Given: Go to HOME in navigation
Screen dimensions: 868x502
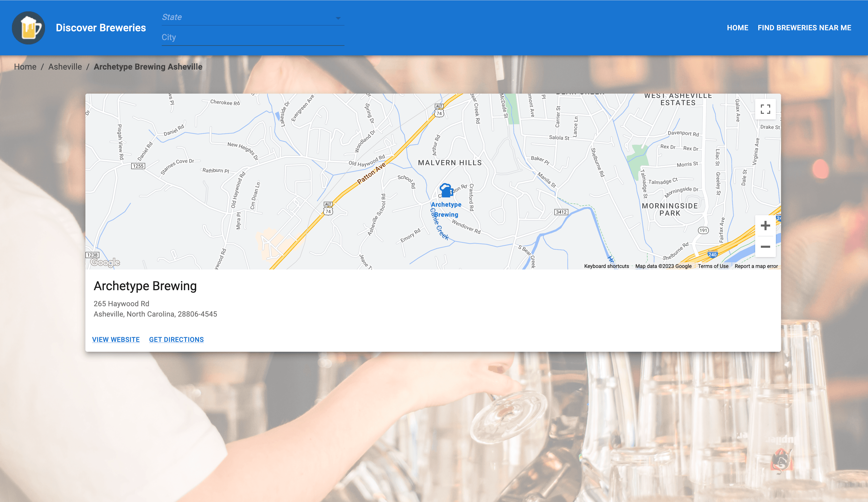Looking at the screenshot, I should (738, 28).
